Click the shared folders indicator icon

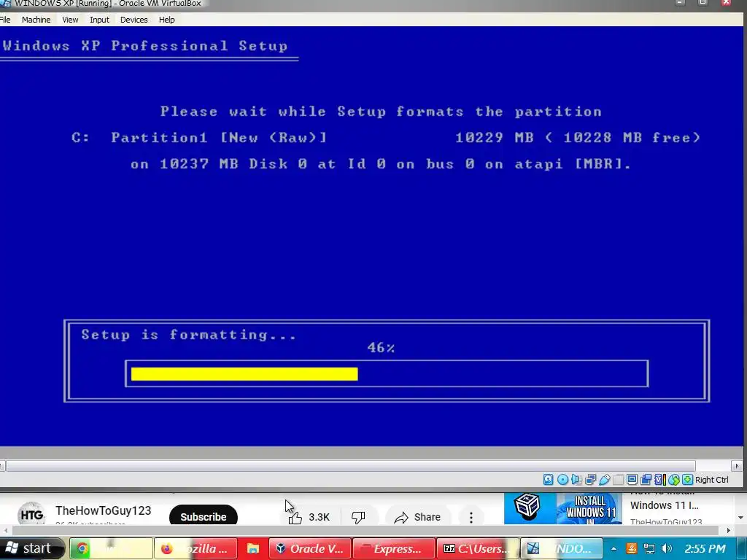(x=619, y=480)
